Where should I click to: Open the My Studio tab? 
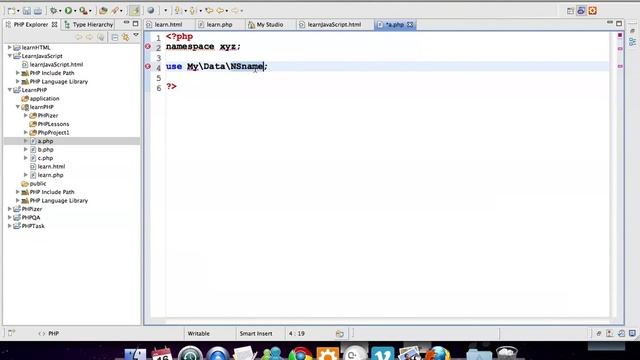coord(269,24)
